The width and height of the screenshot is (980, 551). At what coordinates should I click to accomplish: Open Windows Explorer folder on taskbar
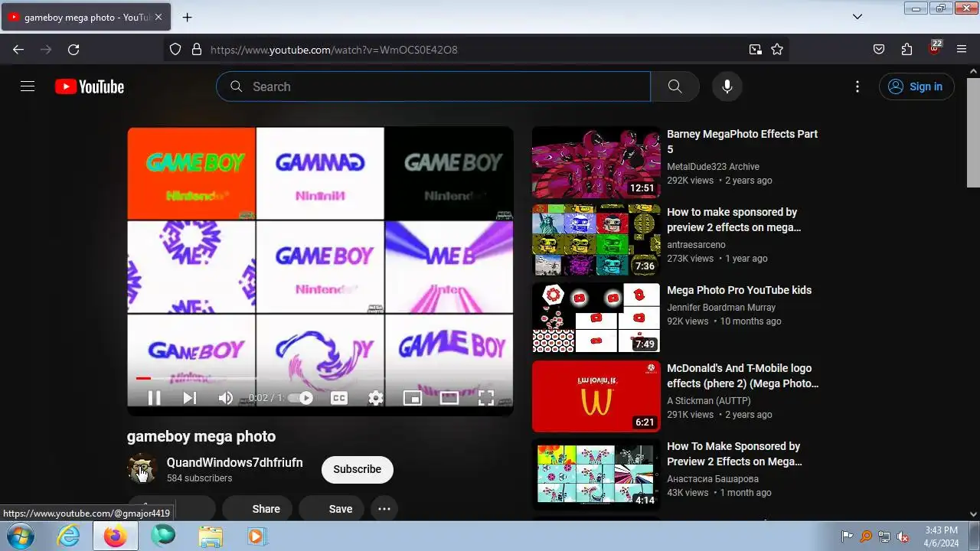(210, 536)
